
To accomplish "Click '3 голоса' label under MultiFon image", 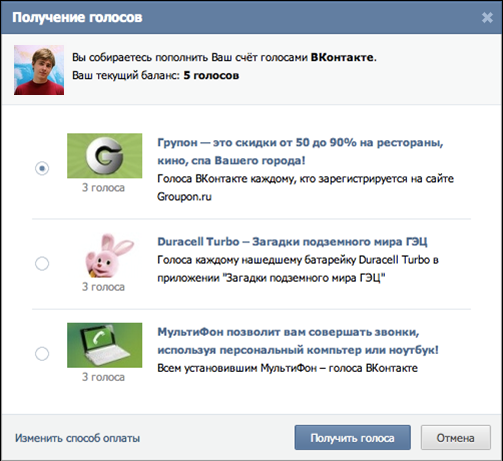I will tap(103, 377).
